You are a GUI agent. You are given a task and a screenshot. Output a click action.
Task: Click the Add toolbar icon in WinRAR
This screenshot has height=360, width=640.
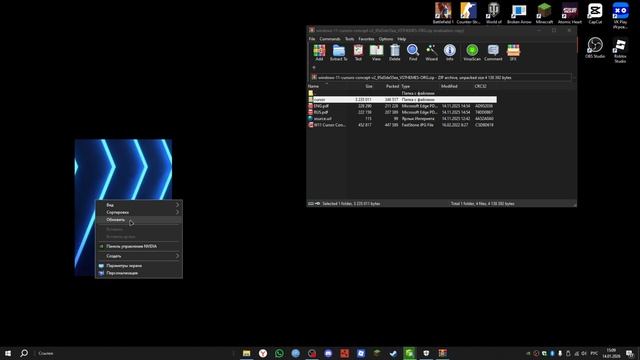pyautogui.click(x=319, y=52)
